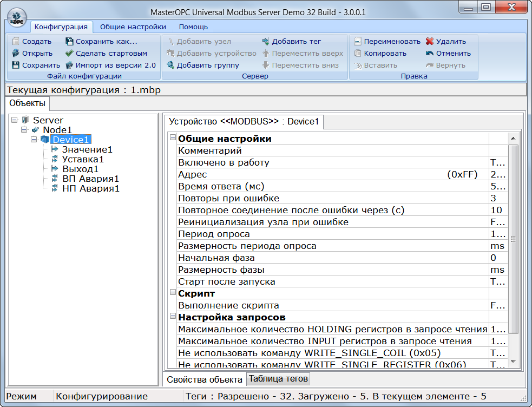Click the Реинициализация узла при ошибке row
Screen dimensions: 532x407
[342, 222]
